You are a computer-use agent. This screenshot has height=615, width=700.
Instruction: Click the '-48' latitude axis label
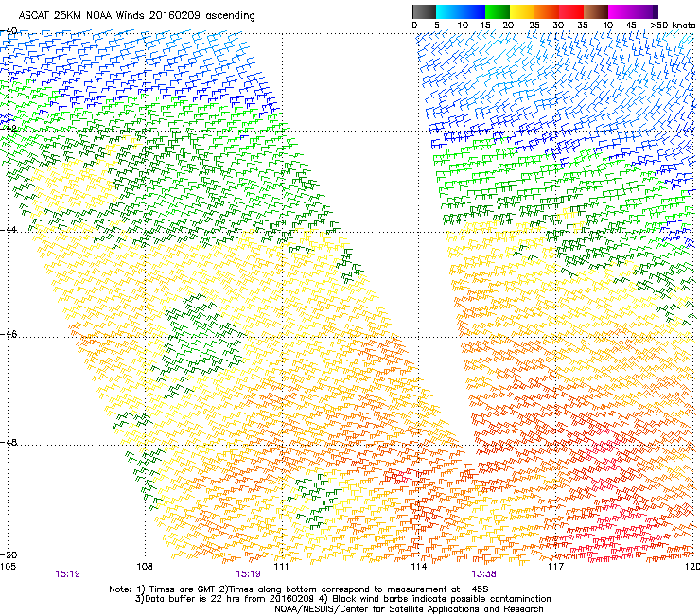[9, 442]
